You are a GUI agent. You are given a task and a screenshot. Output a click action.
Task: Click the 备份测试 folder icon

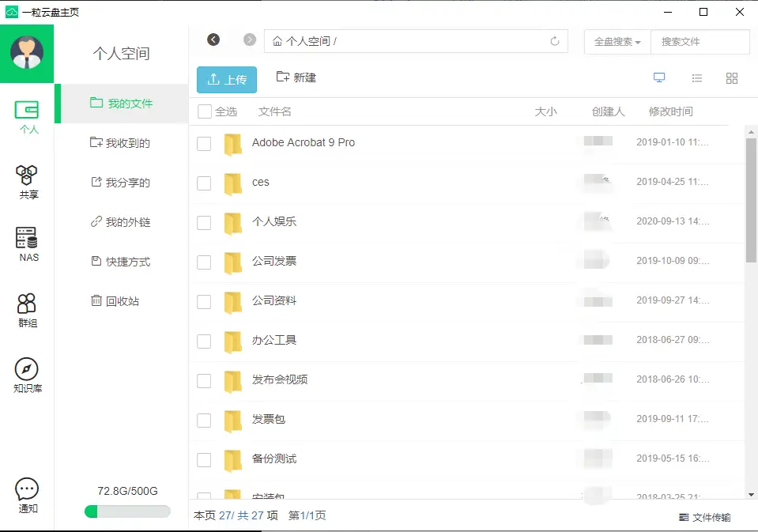232,461
